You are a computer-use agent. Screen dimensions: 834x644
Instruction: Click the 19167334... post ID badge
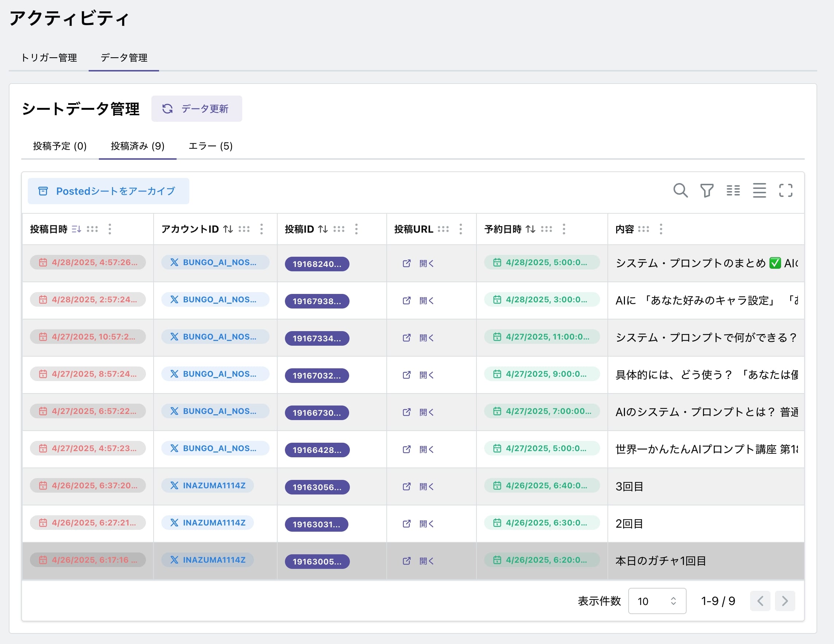317,339
